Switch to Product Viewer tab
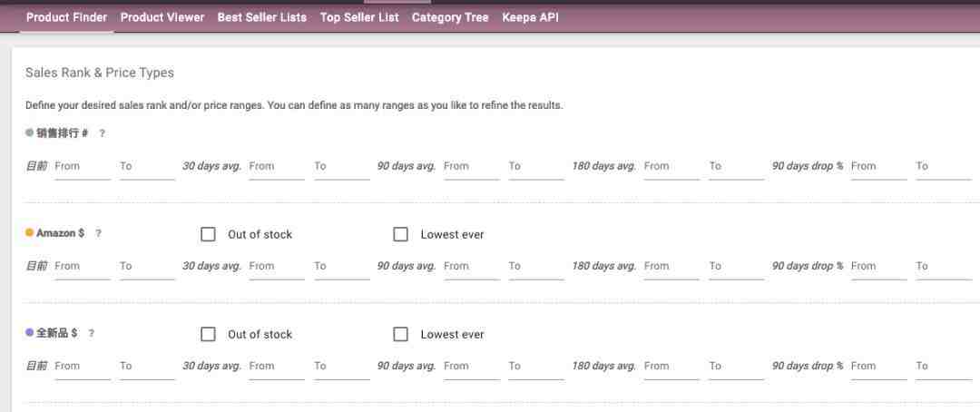The image size is (980, 412). pos(162,17)
